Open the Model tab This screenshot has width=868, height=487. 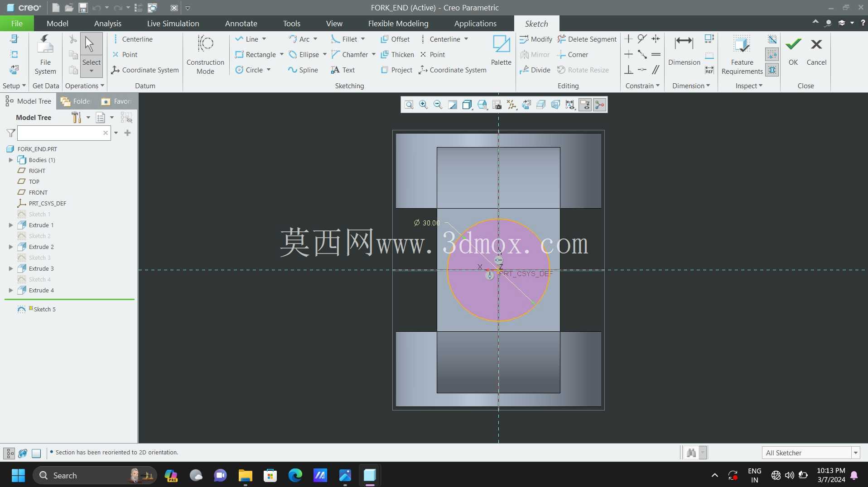pos(58,24)
